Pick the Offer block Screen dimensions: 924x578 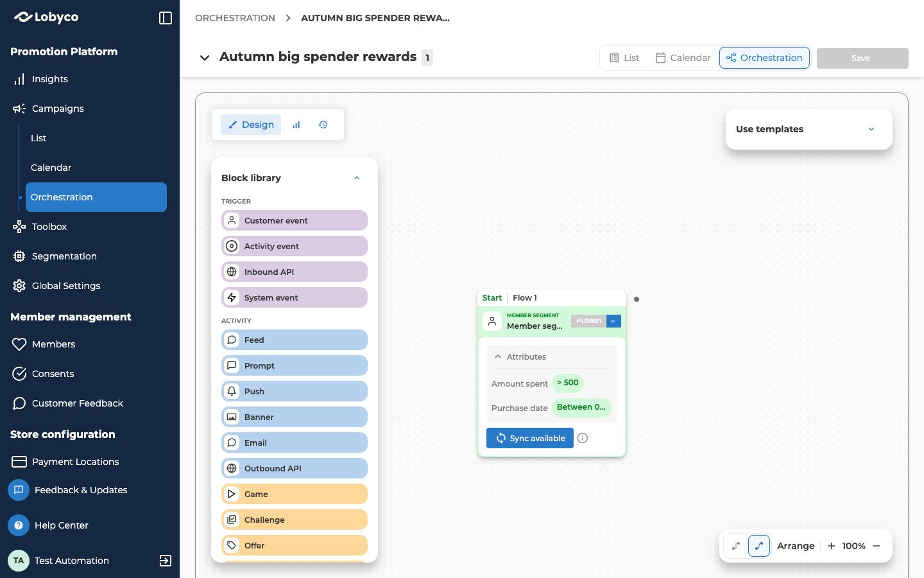tap(295, 545)
